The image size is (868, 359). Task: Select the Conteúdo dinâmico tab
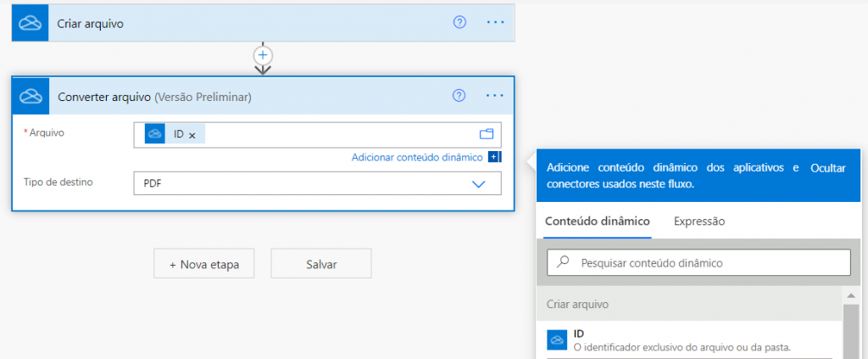tap(597, 222)
